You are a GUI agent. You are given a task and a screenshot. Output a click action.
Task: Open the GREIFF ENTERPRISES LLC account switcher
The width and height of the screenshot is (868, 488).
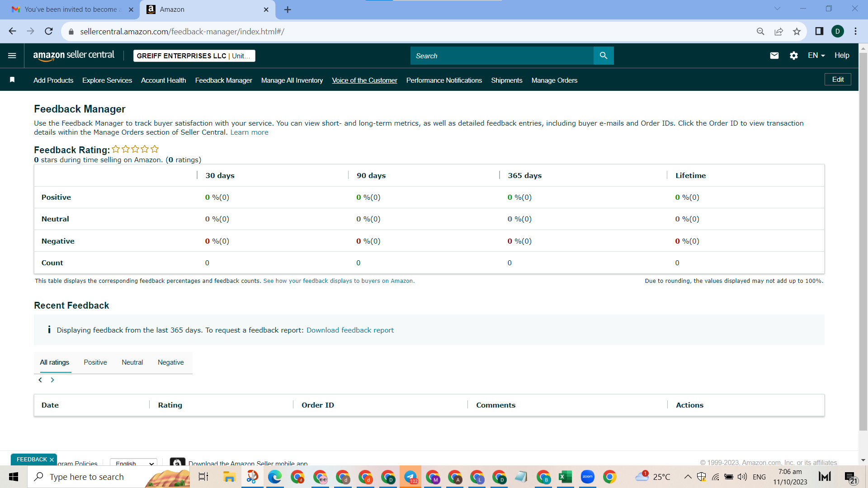pyautogui.click(x=194, y=56)
